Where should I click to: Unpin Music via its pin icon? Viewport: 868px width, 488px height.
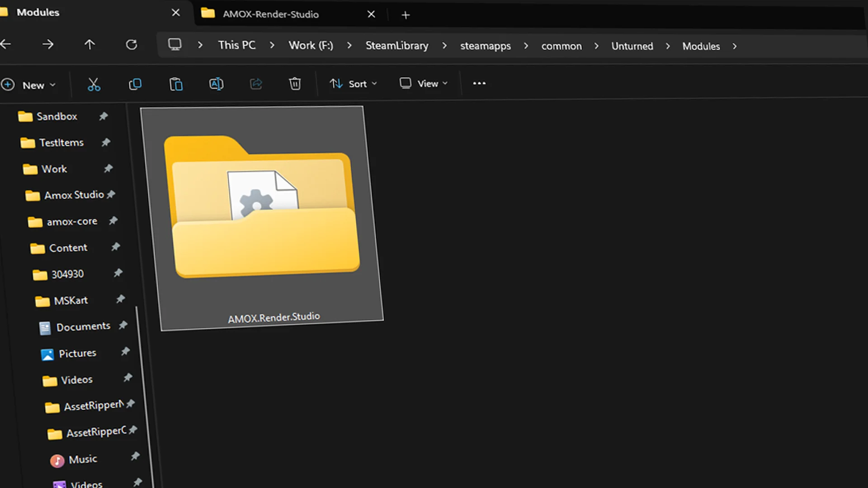[x=135, y=456]
